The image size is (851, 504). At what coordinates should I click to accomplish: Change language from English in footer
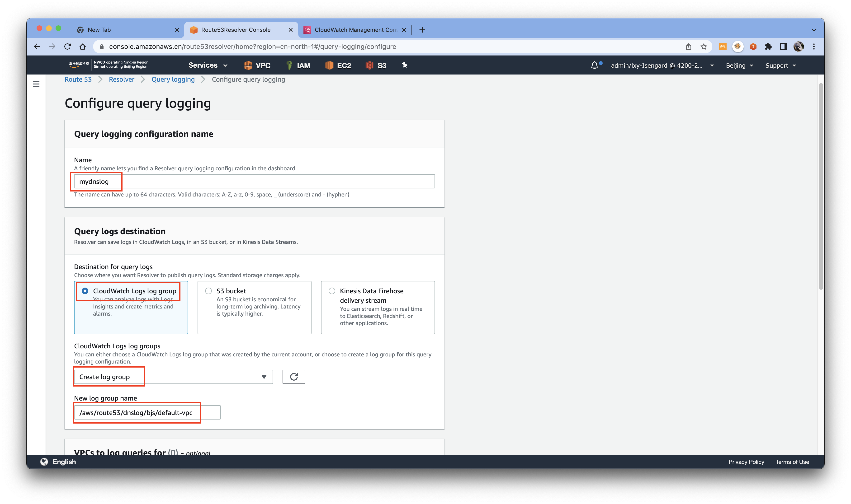64,462
